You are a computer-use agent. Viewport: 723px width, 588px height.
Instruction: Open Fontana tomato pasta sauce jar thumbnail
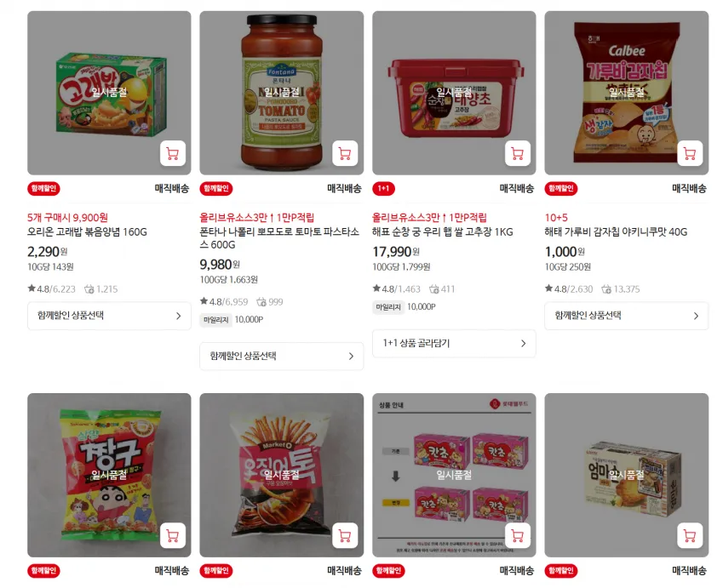[x=281, y=93]
